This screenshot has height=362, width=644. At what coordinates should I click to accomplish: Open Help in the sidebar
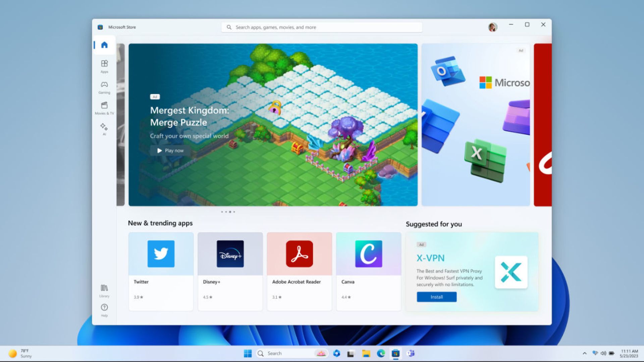coord(104,310)
